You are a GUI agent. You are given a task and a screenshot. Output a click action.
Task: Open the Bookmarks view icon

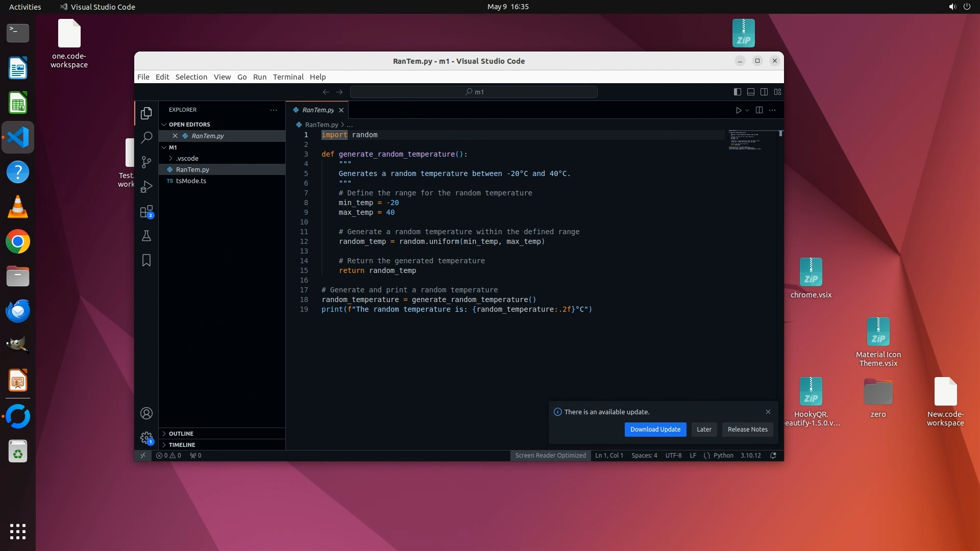(x=146, y=260)
